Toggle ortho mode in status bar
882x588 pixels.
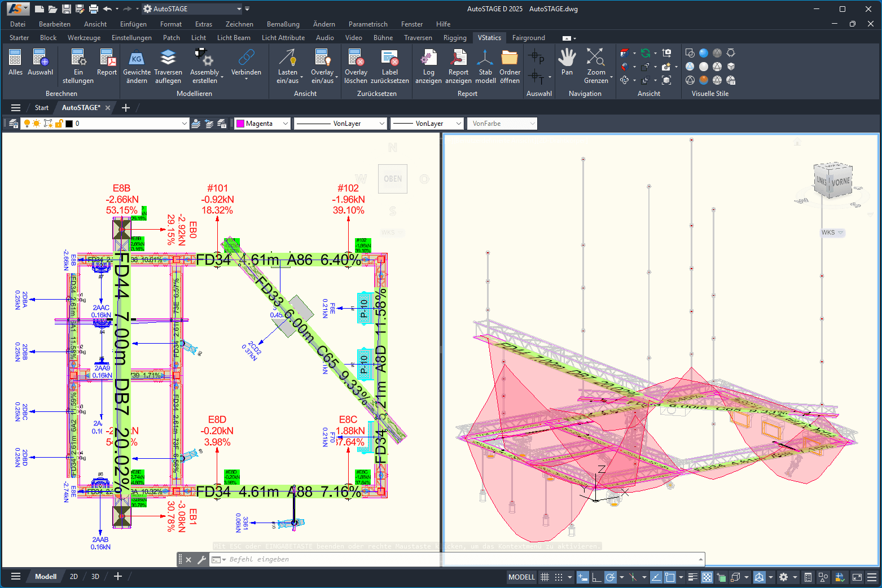tap(596, 577)
